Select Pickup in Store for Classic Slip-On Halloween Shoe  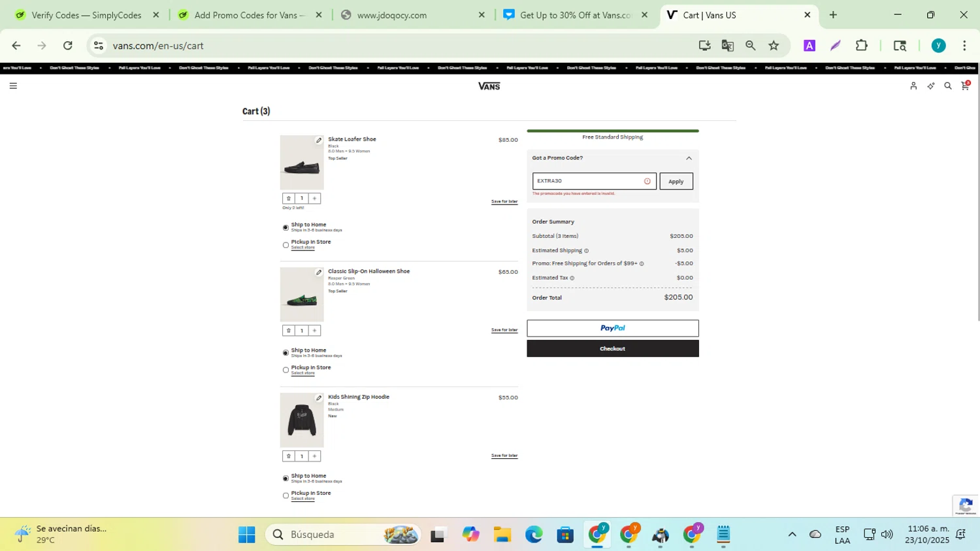pyautogui.click(x=286, y=370)
